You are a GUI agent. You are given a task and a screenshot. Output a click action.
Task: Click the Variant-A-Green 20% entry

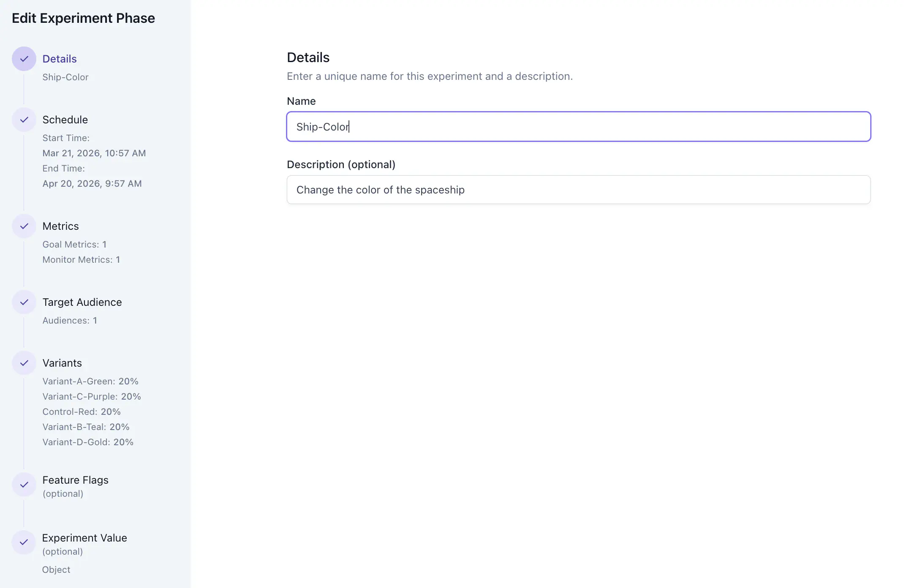(90, 381)
